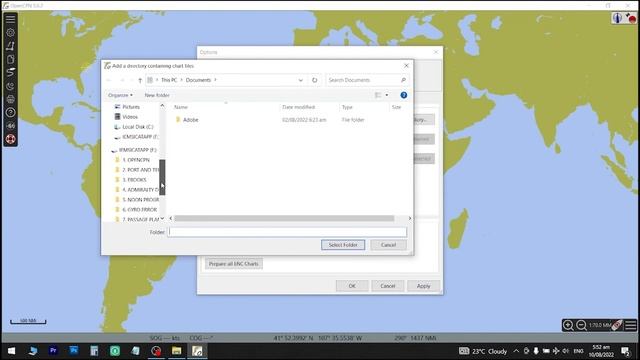Click Cancel in the Options window
This screenshot has width=640, height=360.
pos(388,286)
